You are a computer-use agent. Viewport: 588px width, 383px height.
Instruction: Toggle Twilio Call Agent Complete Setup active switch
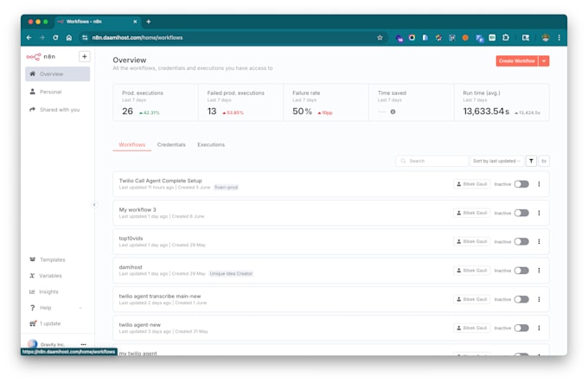pos(521,184)
